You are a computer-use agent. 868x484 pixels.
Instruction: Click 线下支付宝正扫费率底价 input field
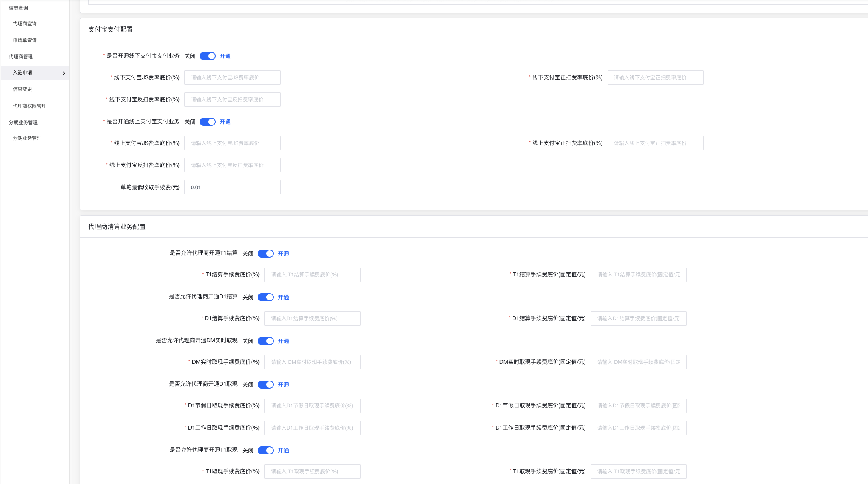click(655, 77)
